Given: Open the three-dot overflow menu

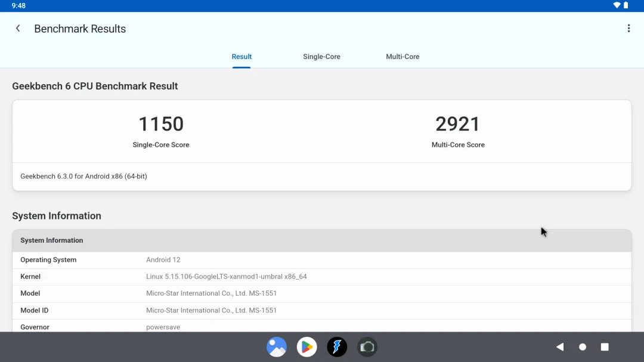Looking at the screenshot, I should click(x=628, y=29).
